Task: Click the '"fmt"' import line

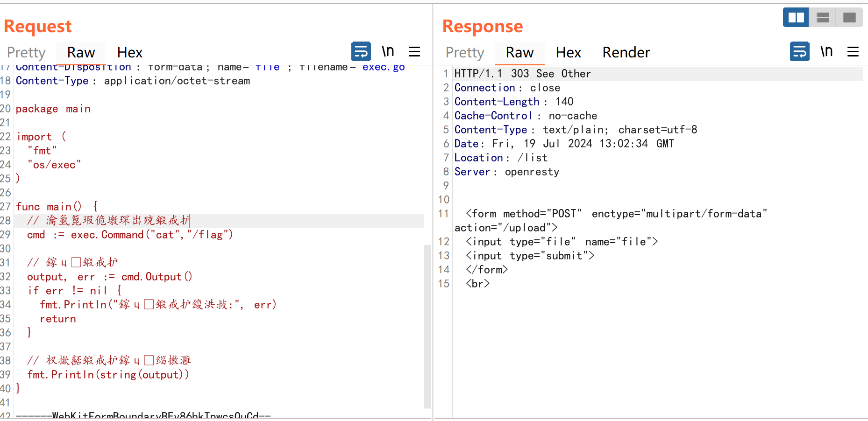Action: coord(42,151)
